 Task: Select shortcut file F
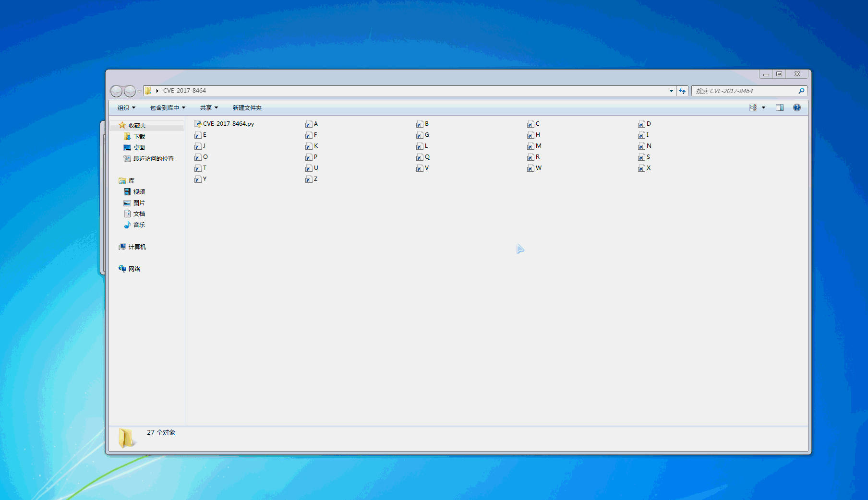point(312,135)
